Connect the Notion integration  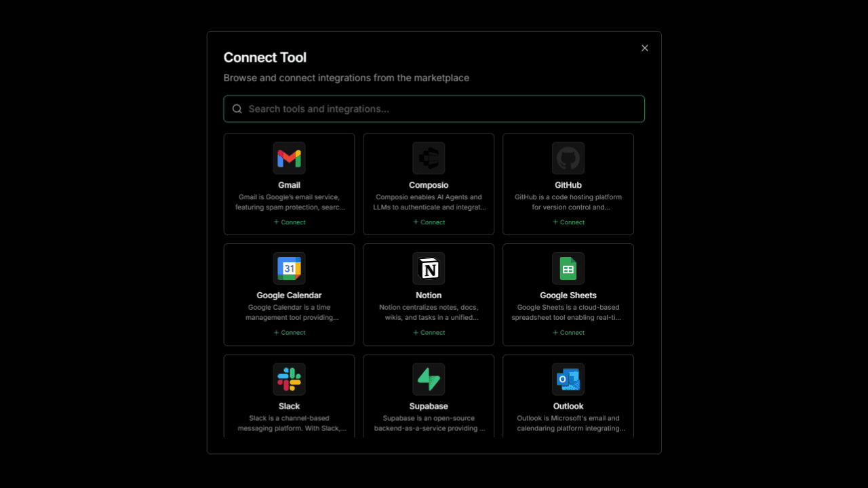pyautogui.click(x=429, y=333)
